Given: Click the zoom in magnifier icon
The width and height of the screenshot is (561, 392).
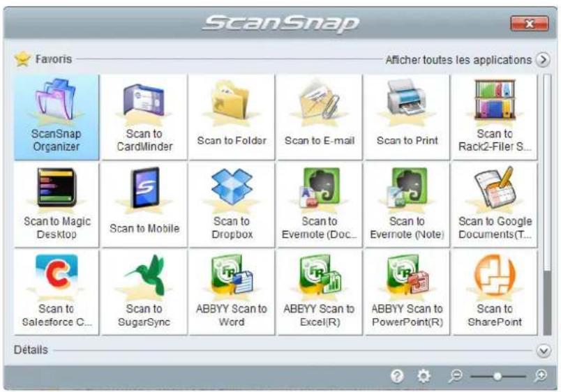Looking at the screenshot, I should coord(541,376).
